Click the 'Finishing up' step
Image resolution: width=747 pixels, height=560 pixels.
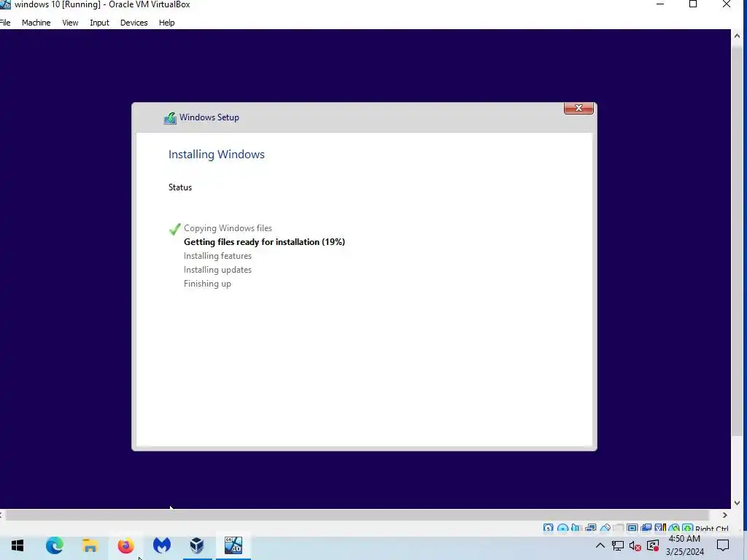(207, 284)
